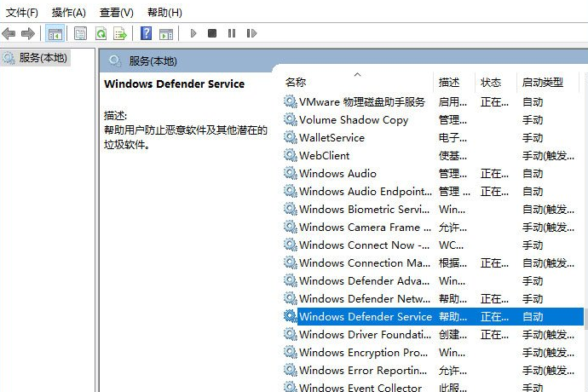Sort by the 描述 column header
Viewport: 588px width, 392px height.
coord(449,82)
